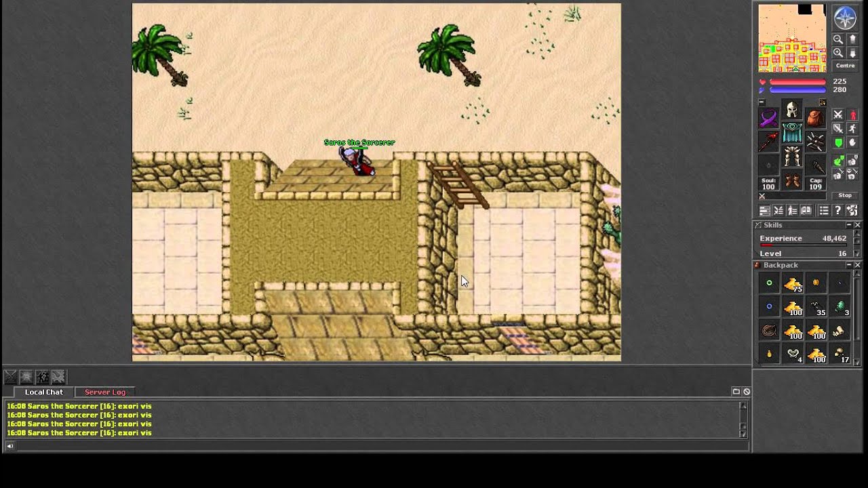The image size is (868, 488).
Task: Switch to the Local Chat tab
Action: [44, 392]
